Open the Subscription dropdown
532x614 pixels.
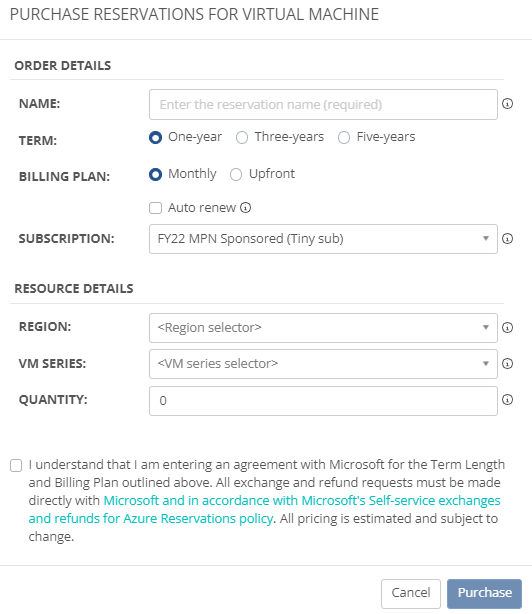323,239
